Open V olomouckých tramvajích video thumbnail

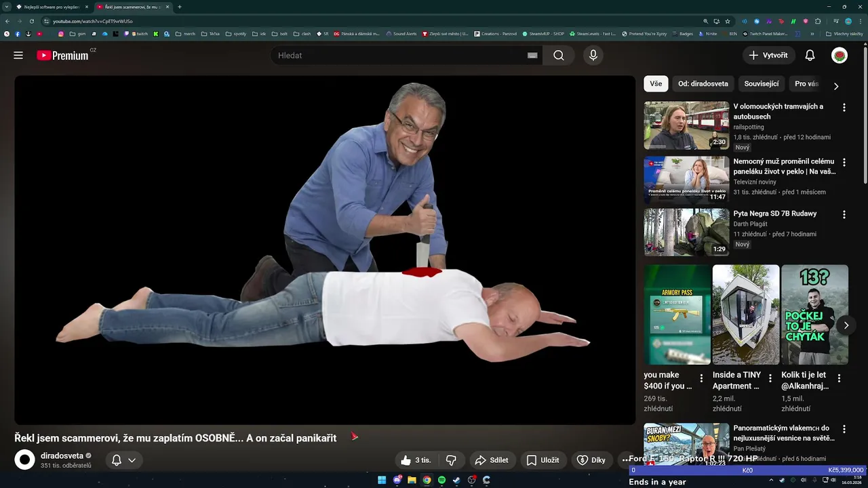click(x=686, y=125)
